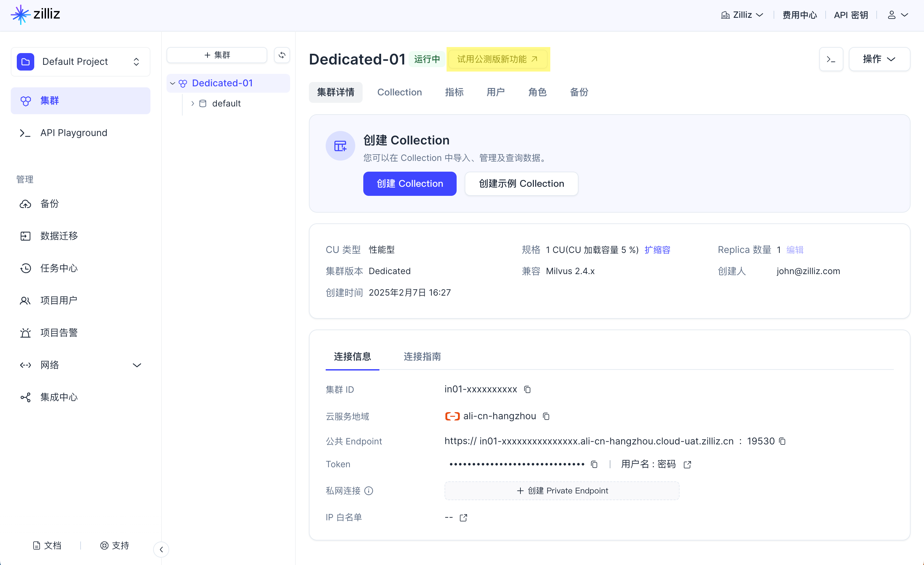Image resolution: width=924 pixels, height=565 pixels.
Task: Open the Default Project selector
Action: point(80,61)
